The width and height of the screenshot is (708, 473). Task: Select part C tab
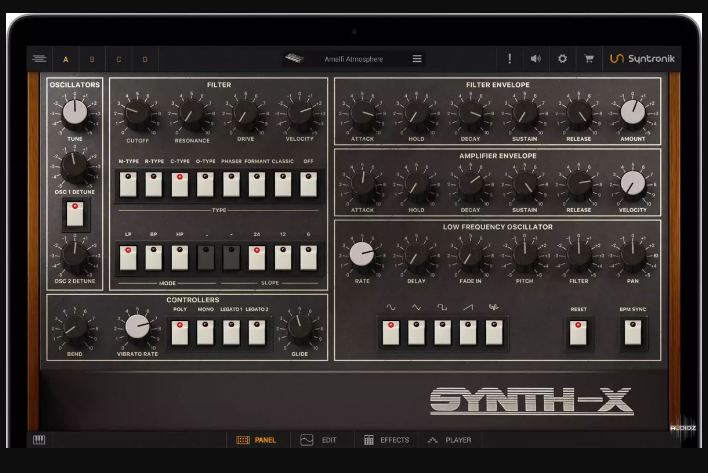tap(119, 59)
